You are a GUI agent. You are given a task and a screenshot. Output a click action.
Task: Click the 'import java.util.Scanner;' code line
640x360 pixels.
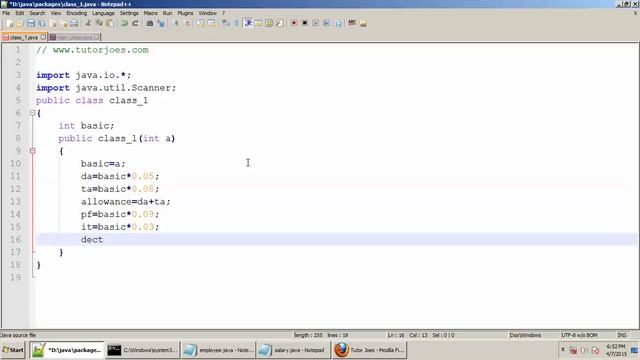[x=106, y=88]
